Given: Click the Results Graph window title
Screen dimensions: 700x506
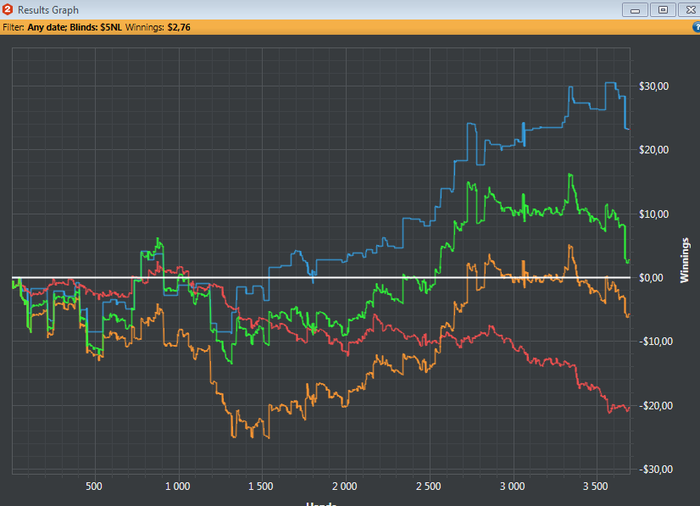Looking at the screenshot, I should 48,10.
